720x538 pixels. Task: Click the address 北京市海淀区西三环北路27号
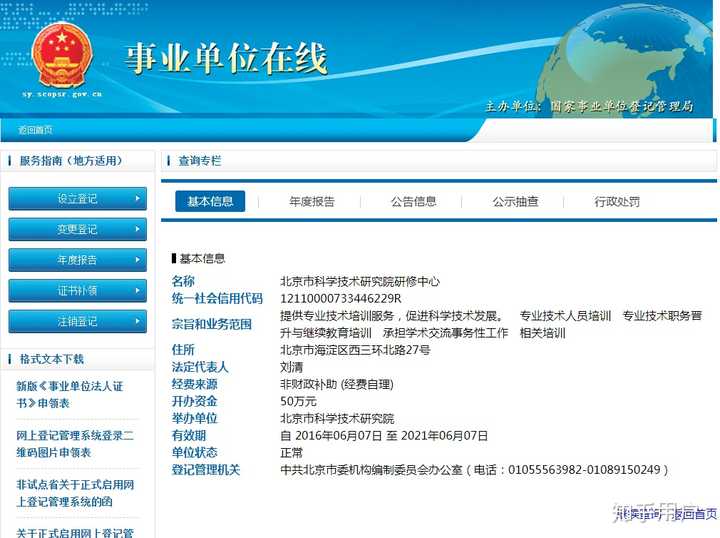click(355, 350)
